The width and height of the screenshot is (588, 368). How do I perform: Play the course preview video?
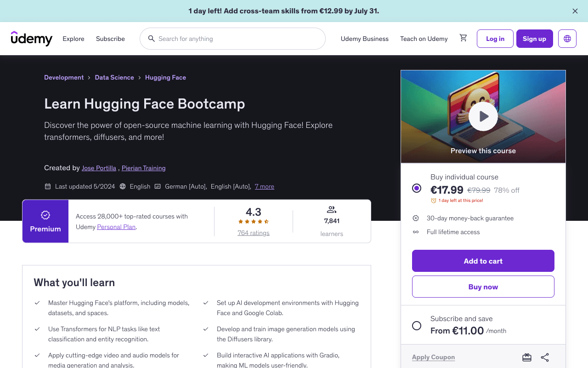click(x=483, y=116)
